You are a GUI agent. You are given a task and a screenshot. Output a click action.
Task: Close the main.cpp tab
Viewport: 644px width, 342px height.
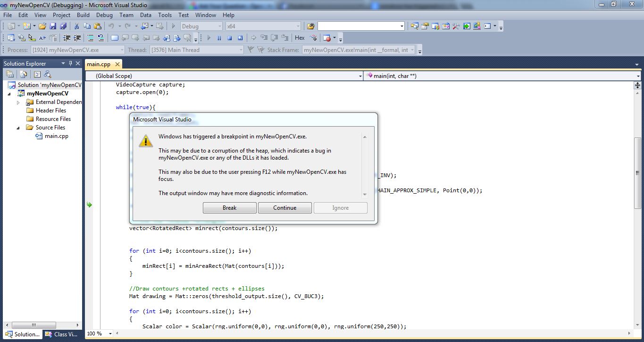click(117, 64)
